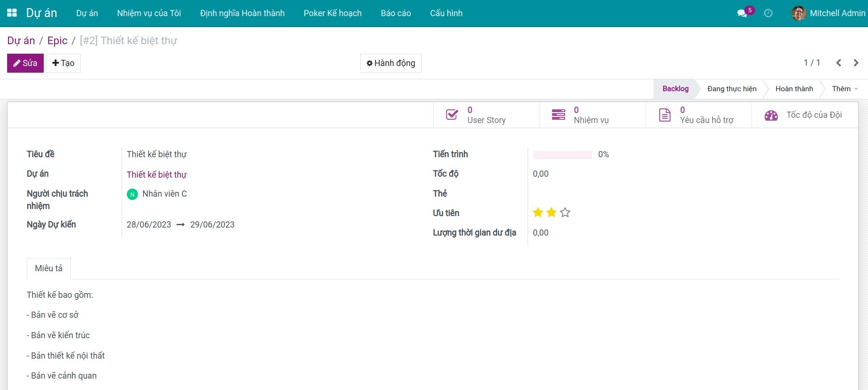868x390 pixels.
Task: Click the Bản vẽ cảnh quan line
Action: [62, 376]
